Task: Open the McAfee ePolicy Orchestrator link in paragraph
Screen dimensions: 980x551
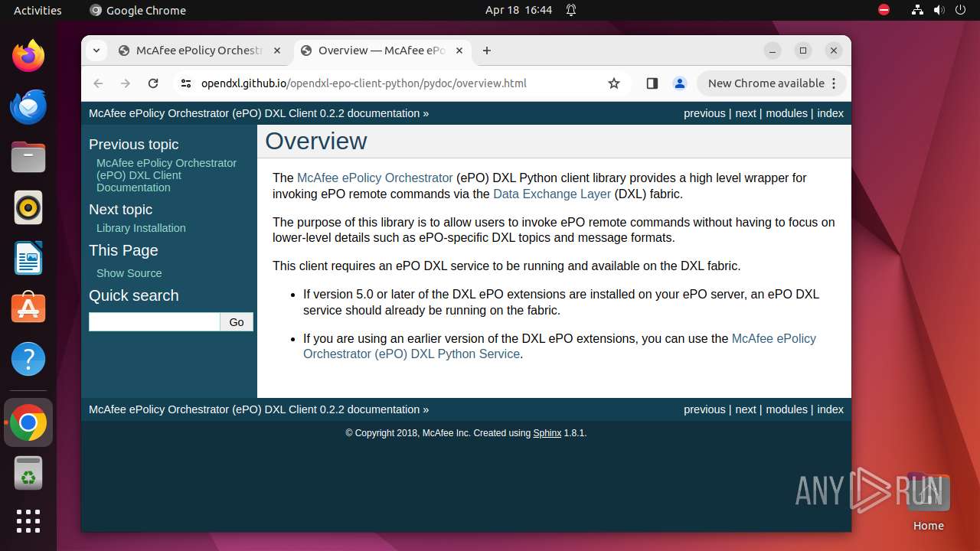Action: (375, 178)
